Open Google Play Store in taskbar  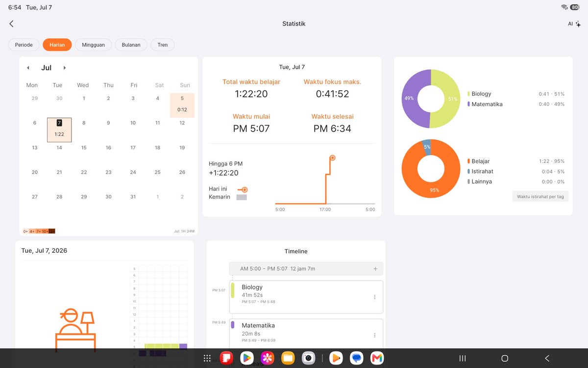click(x=247, y=358)
